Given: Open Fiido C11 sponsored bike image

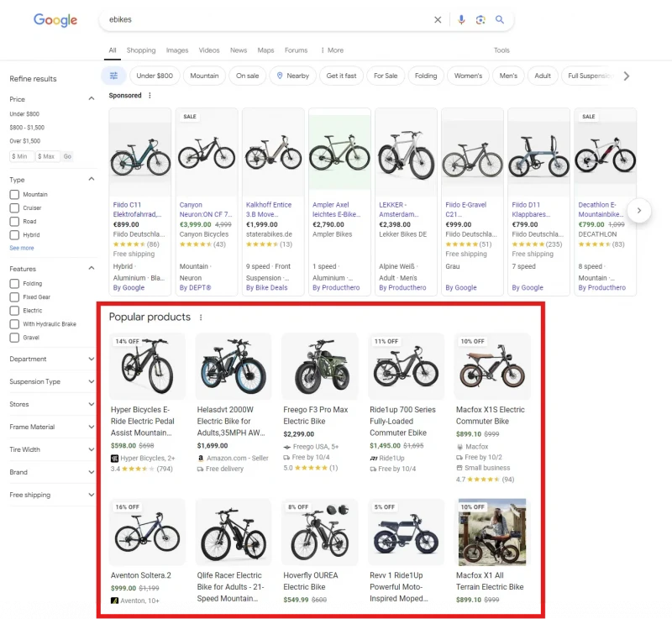Looking at the screenshot, I should (140, 153).
